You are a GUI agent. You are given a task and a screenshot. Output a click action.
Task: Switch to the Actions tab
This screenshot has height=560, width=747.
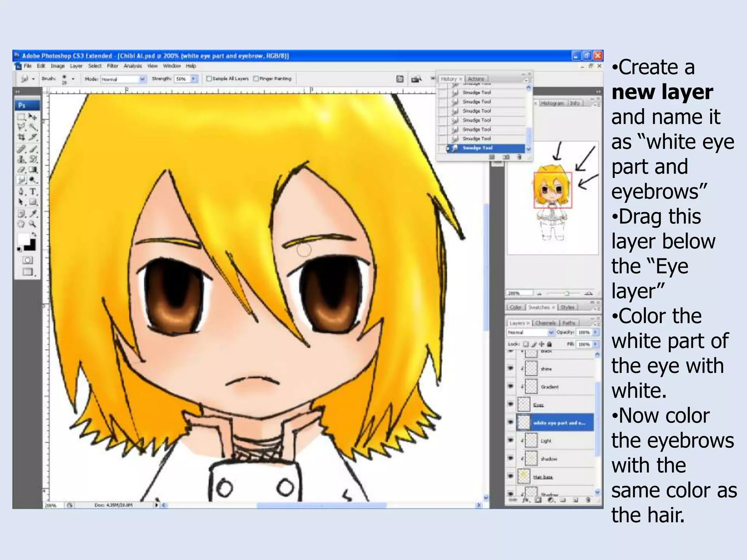point(476,79)
